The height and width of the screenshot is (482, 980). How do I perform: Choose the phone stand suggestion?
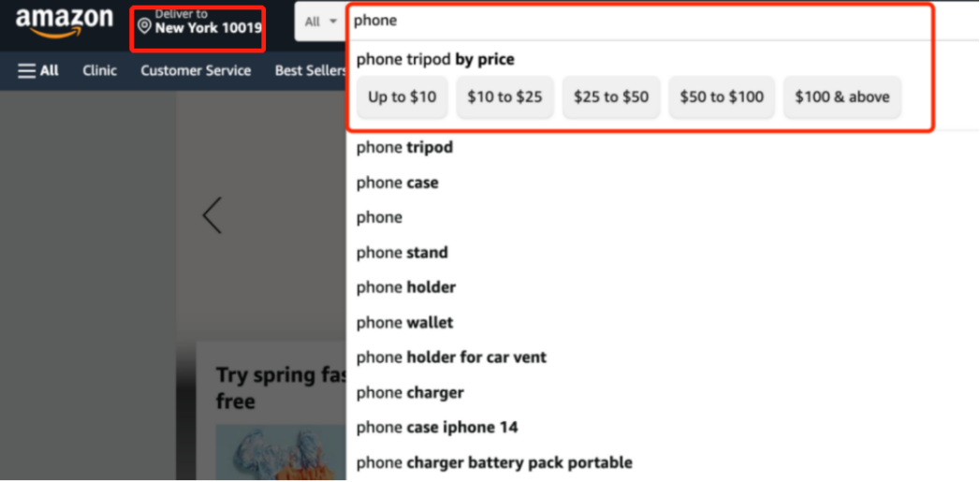point(402,253)
